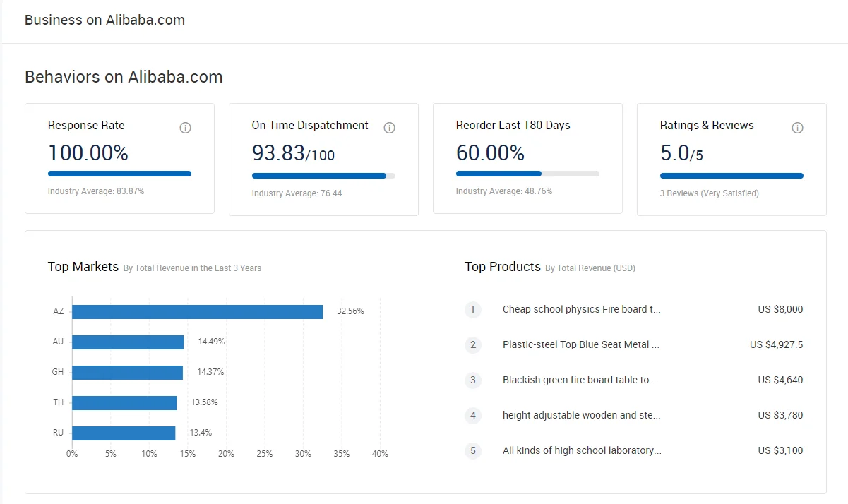
Task: Click the Response Rate info icon
Action: (x=185, y=128)
